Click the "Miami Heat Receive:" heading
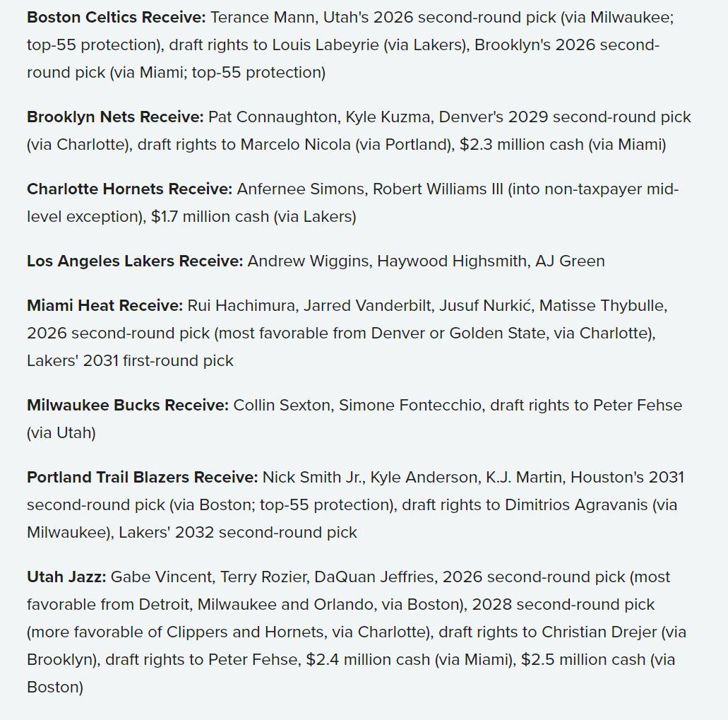Viewport: 728px width, 720px height. point(105,306)
